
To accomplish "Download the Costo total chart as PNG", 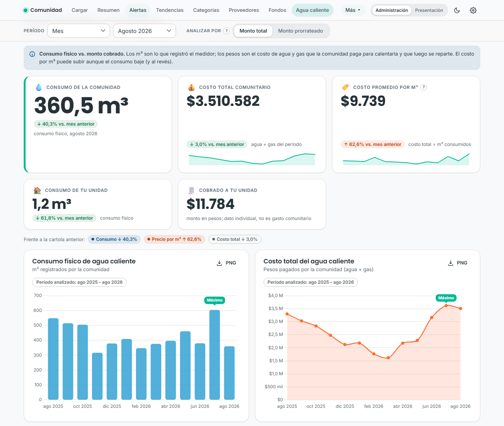I will pyautogui.click(x=458, y=263).
